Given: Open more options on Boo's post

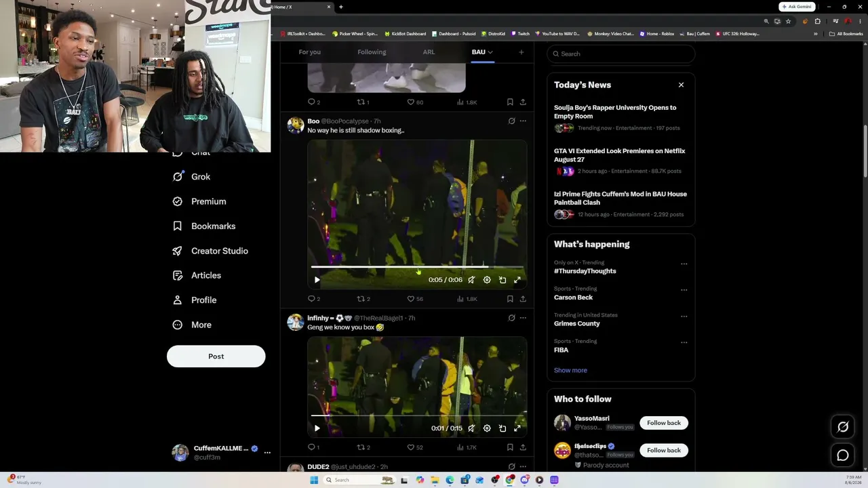Looking at the screenshot, I should (x=523, y=121).
